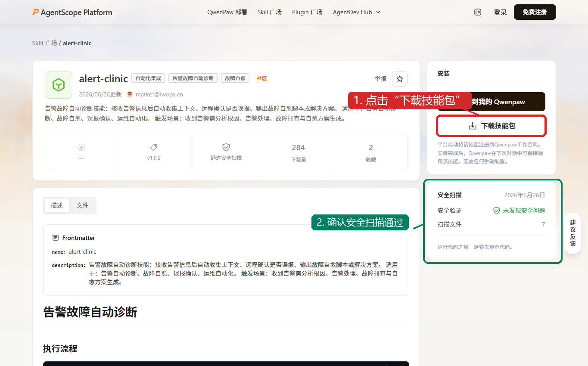Click the alert-clinic breadcrumb item
The width and height of the screenshot is (588, 366).
[x=77, y=43]
